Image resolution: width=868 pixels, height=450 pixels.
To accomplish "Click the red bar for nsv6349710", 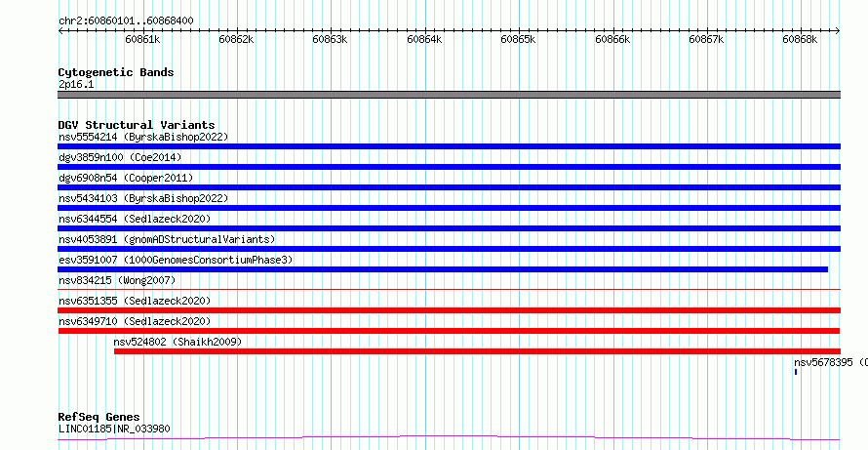I will [449, 331].
